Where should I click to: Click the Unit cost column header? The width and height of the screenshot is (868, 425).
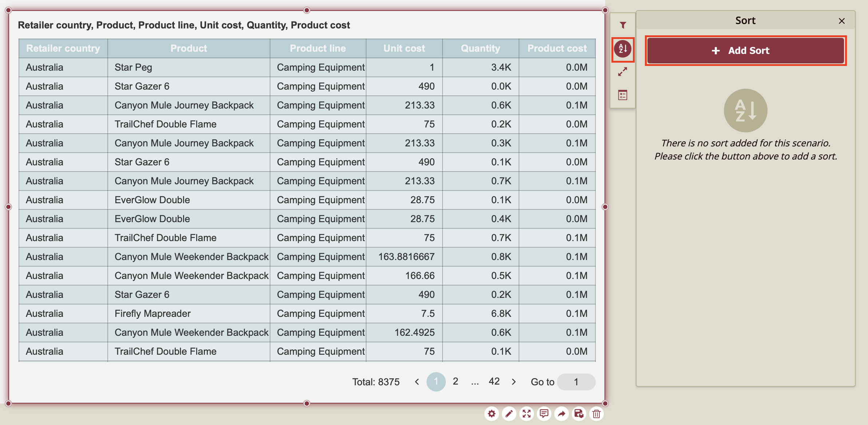404,48
